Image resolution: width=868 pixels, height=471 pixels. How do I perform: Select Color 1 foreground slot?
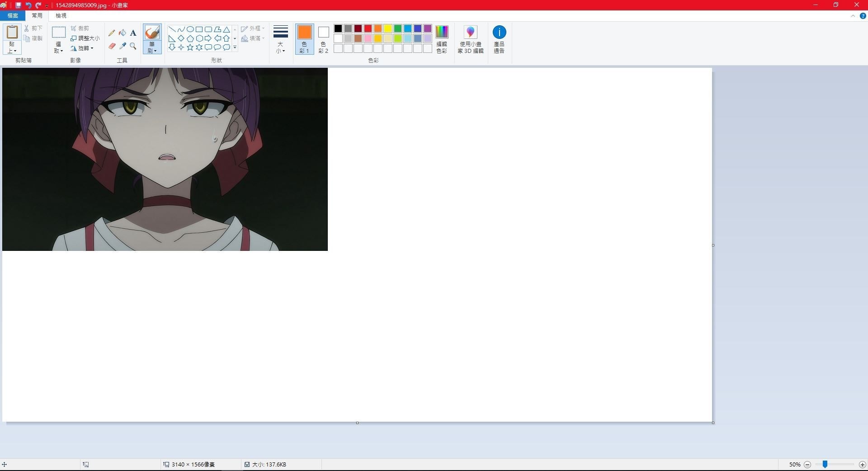pos(305,39)
